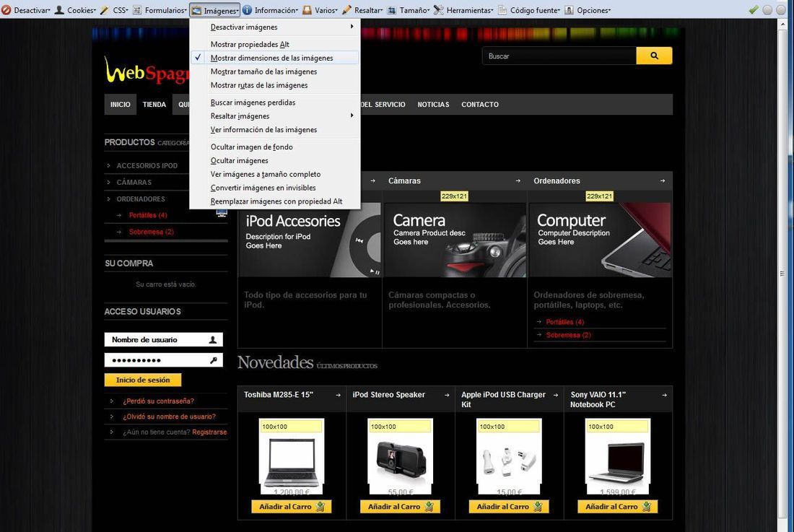
Task: Open NOTICIAS nav item
Action: pos(434,104)
